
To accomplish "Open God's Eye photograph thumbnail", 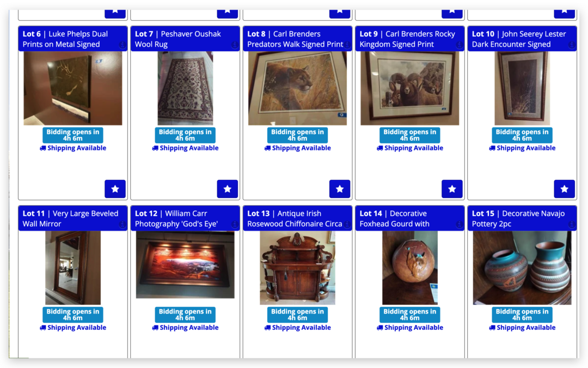I will 185,265.
